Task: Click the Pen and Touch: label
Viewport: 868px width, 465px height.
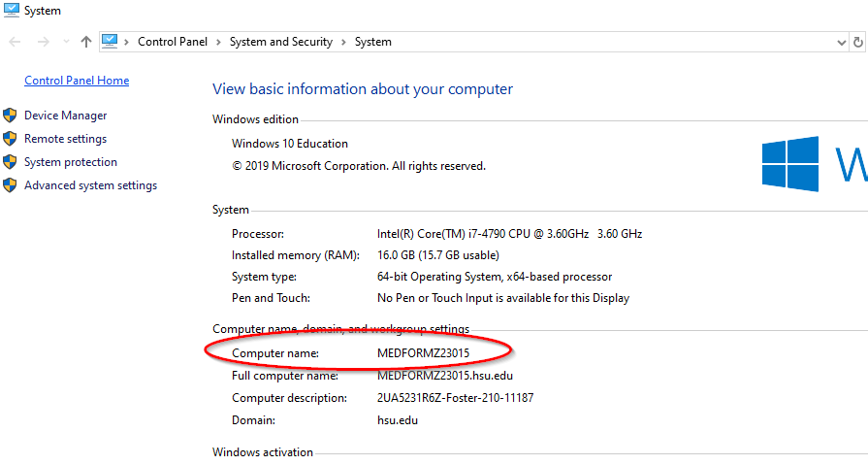Action: pyautogui.click(x=271, y=298)
